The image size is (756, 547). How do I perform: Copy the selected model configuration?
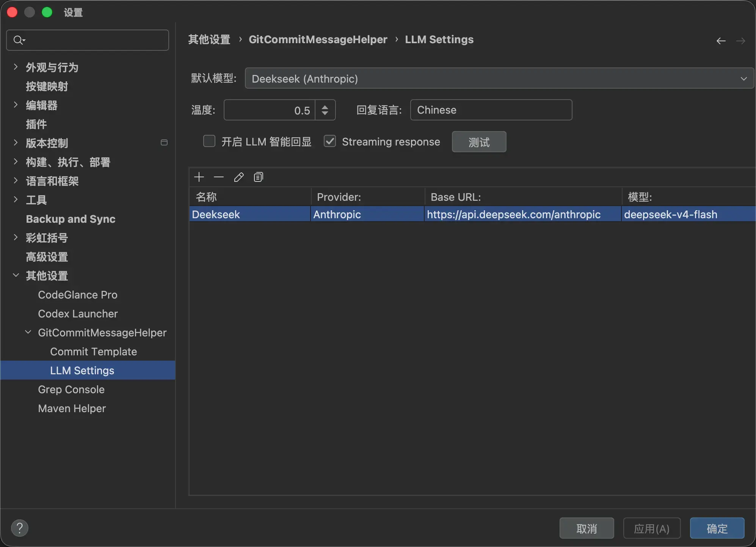coord(258,177)
